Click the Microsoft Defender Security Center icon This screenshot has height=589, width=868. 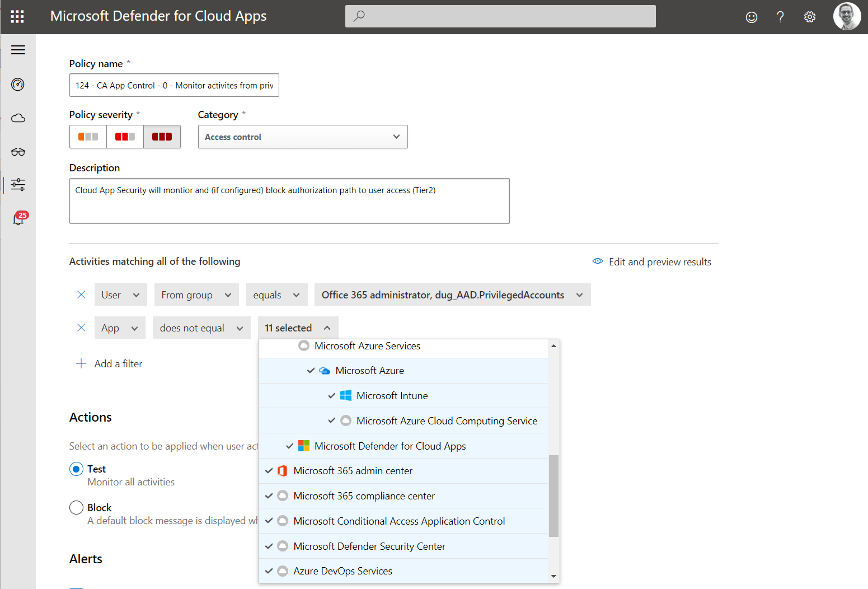click(x=283, y=546)
